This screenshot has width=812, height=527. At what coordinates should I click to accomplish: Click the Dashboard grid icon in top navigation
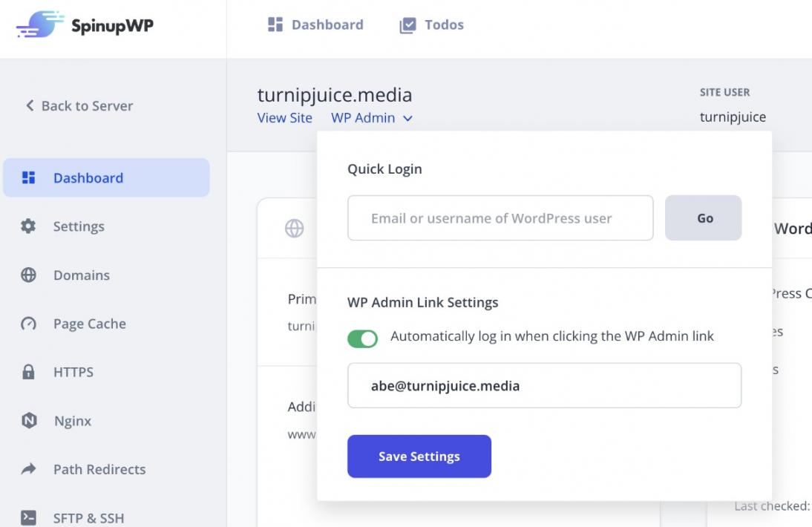[x=275, y=24]
